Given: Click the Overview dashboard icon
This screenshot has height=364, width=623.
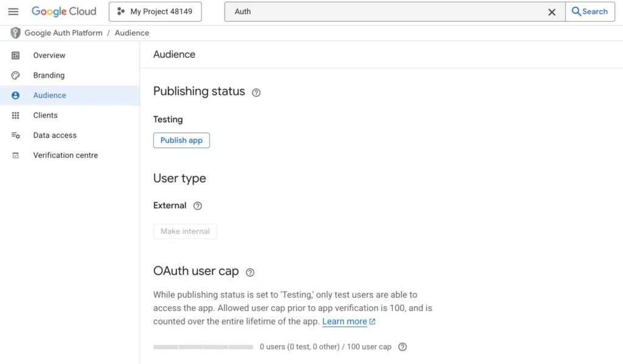Looking at the screenshot, I should click(15, 55).
